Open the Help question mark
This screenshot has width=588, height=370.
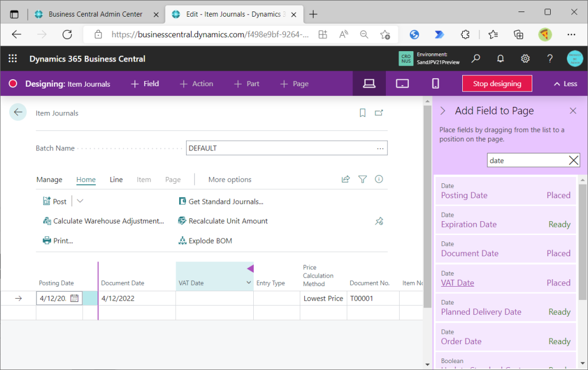coord(550,59)
